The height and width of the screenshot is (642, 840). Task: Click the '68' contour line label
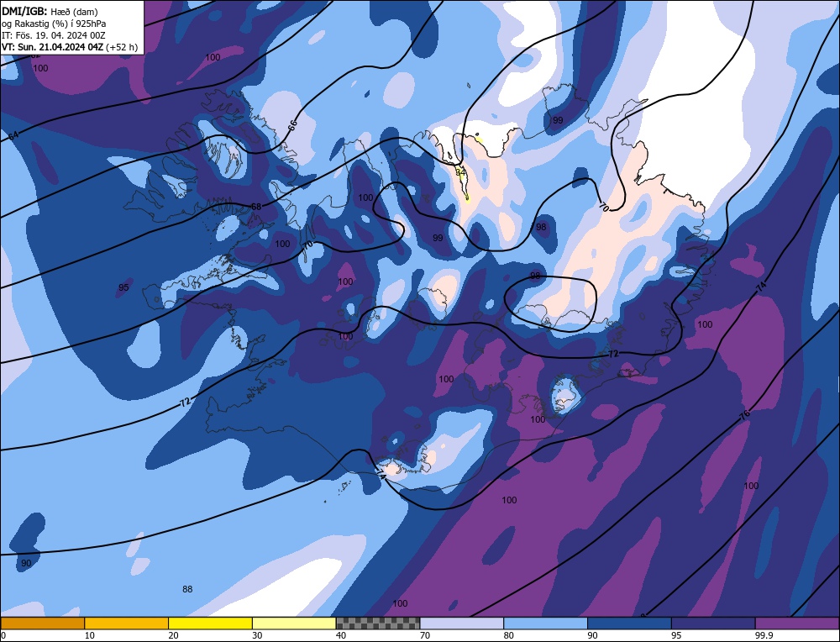coord(256,207)
